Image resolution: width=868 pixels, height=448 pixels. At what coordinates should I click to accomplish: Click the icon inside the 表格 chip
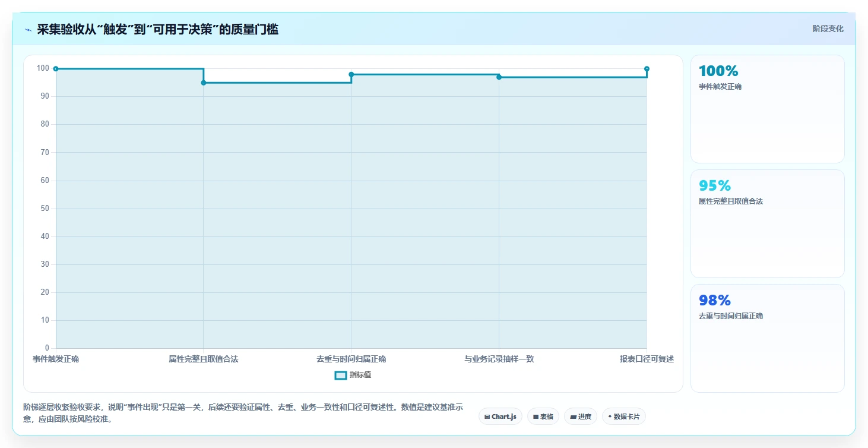pos(536,417)
